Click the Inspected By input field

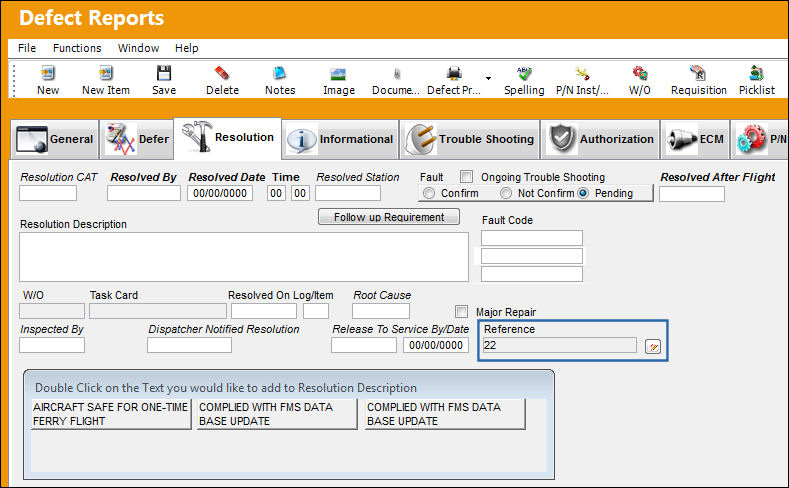tap(52, 345)
